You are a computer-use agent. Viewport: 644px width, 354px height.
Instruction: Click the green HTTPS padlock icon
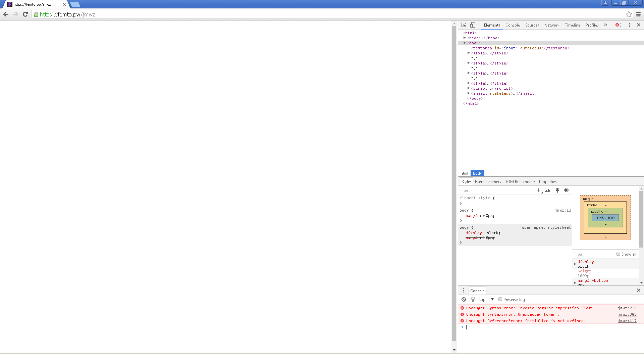pyautogui.click(x=36, y=14)
